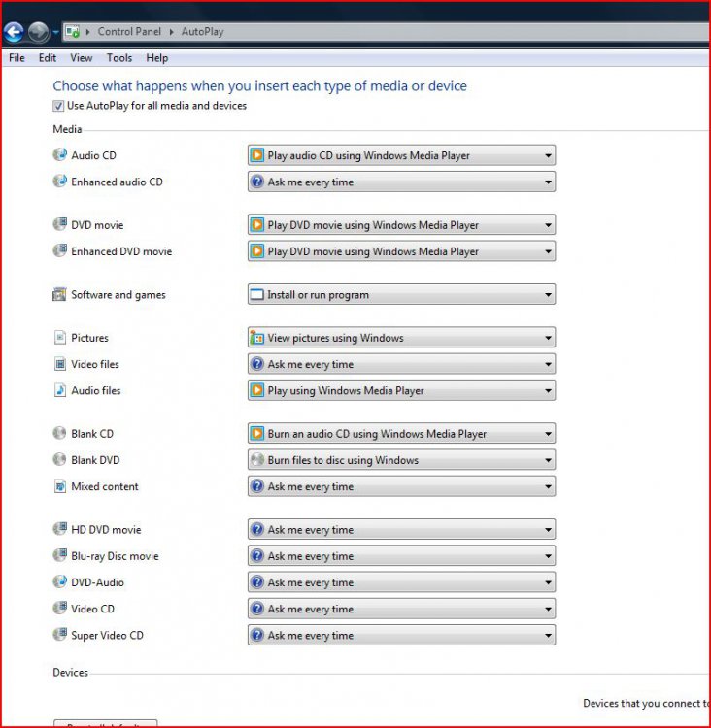Open the DVD-Audio action dropdown
The width and height of the screenshot is (711, 728).
coord(401,582)
